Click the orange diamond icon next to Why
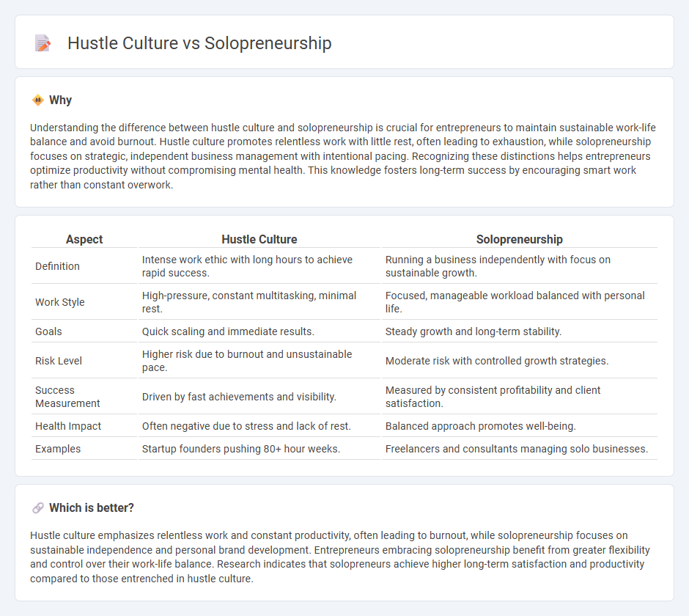The height and width of the screenshot is (616, 689). [x=38, y=100]
